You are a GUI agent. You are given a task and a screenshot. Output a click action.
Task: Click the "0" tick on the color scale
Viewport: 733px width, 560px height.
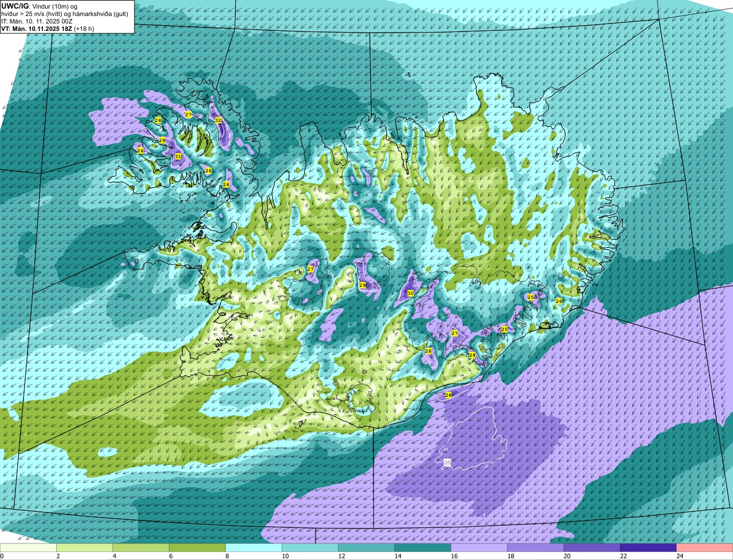point(2,556)
